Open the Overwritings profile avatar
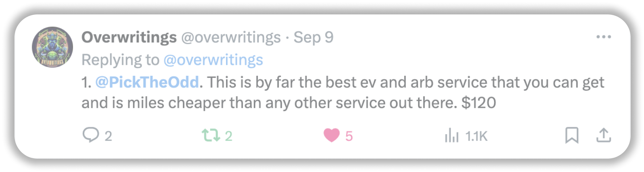 [53, 47]
